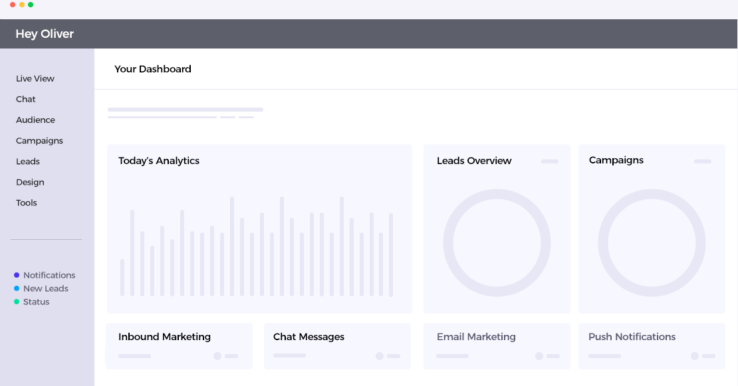The height and width of the screenshot is (386, 738).
Task: Click the round indicator in Push Notifications card
Action: pyautogui.click(x=695, y=356)
